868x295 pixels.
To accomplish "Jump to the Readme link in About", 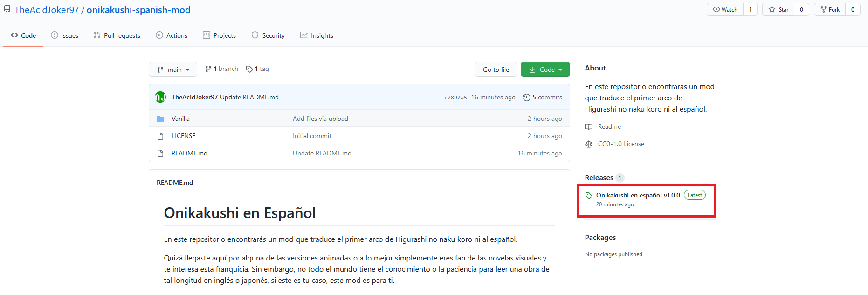I will click(x=609, y=126).
